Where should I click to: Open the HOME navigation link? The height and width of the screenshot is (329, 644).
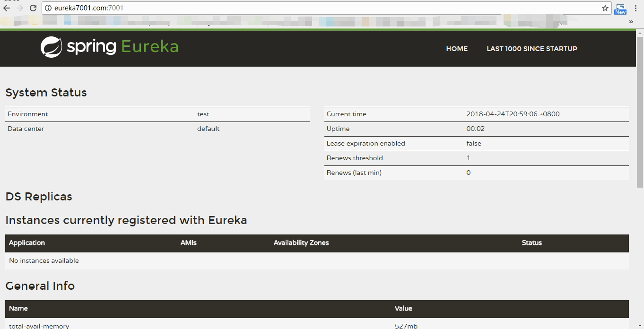point(457,49)
